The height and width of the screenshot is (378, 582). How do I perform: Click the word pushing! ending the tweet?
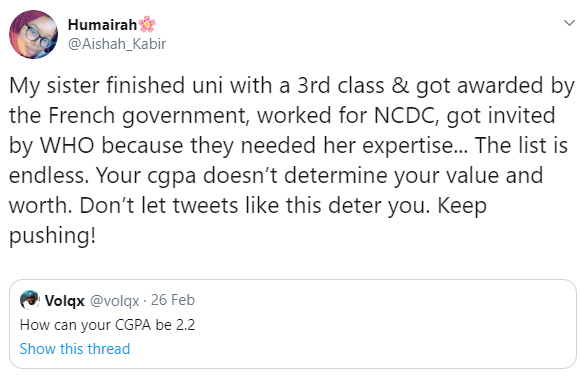click(53, 237)
